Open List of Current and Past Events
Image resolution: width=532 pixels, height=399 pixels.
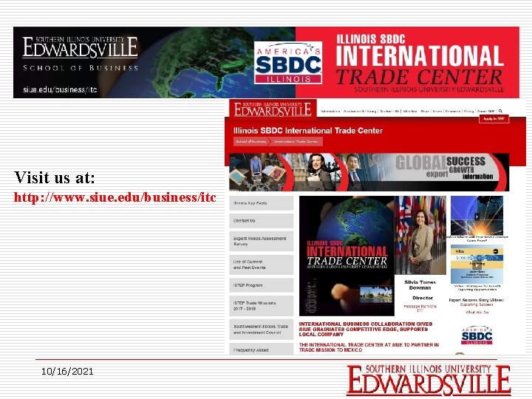point(262,265)
